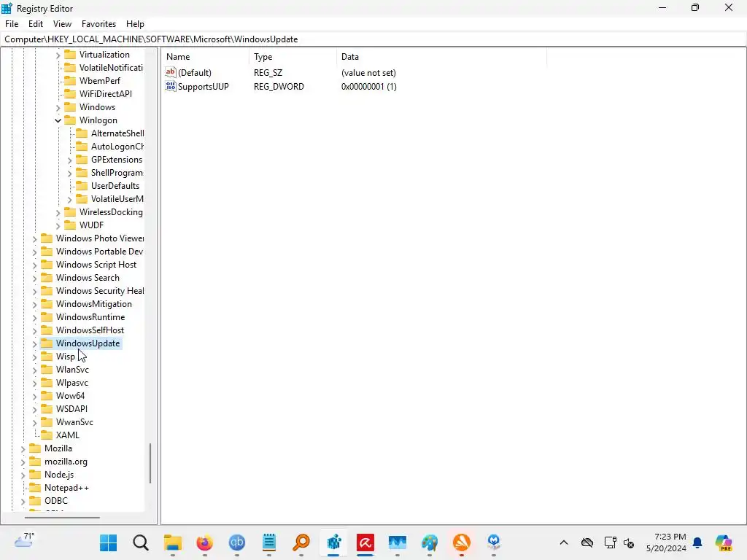Click the tree pane vertical scrollbar
747x560 pixels.
[x=150, y=463]
